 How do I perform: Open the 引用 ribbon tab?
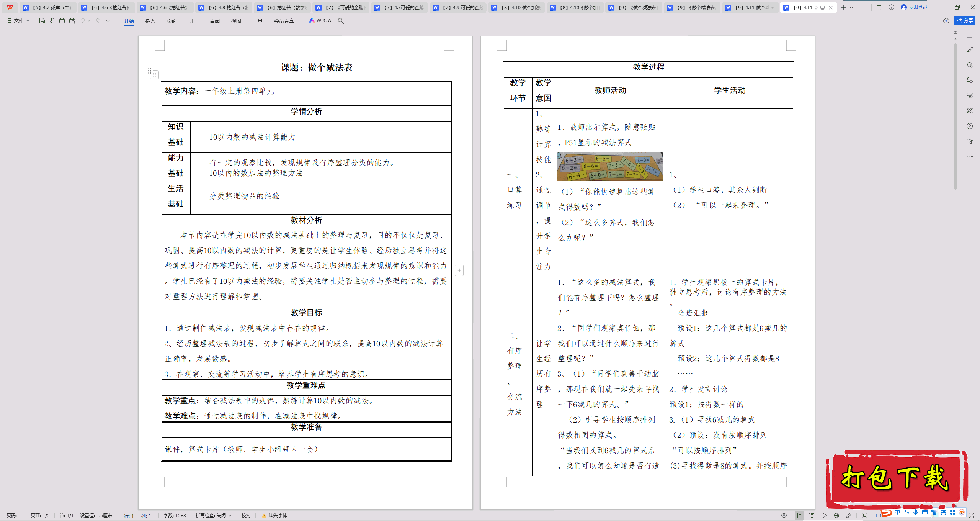click(193, 21)
